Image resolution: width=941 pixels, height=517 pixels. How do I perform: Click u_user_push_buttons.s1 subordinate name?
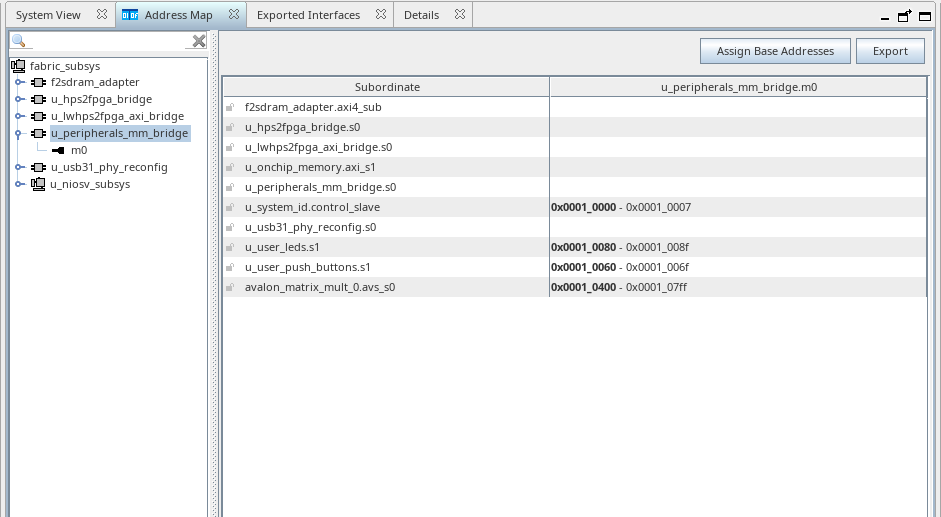[307, 267]
